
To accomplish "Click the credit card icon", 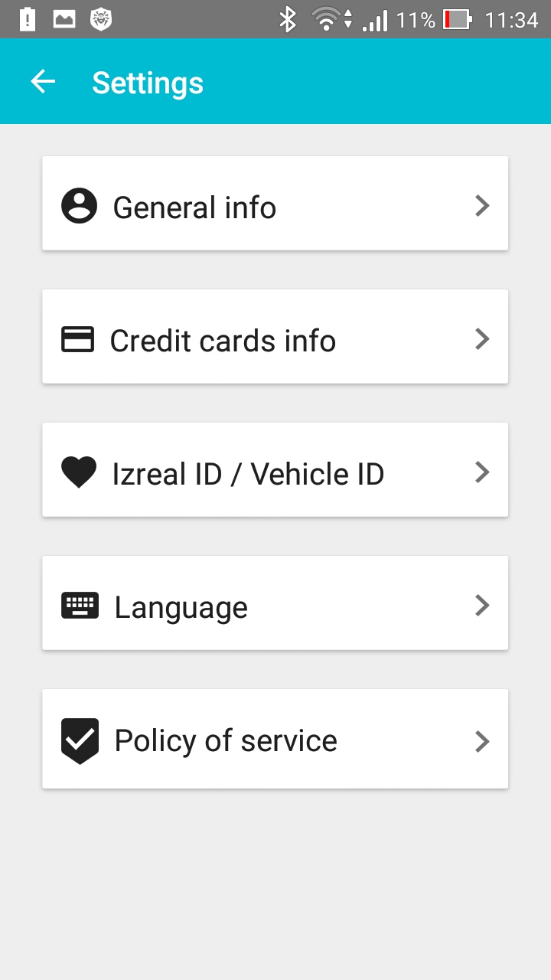I will (x=77, y=339).
